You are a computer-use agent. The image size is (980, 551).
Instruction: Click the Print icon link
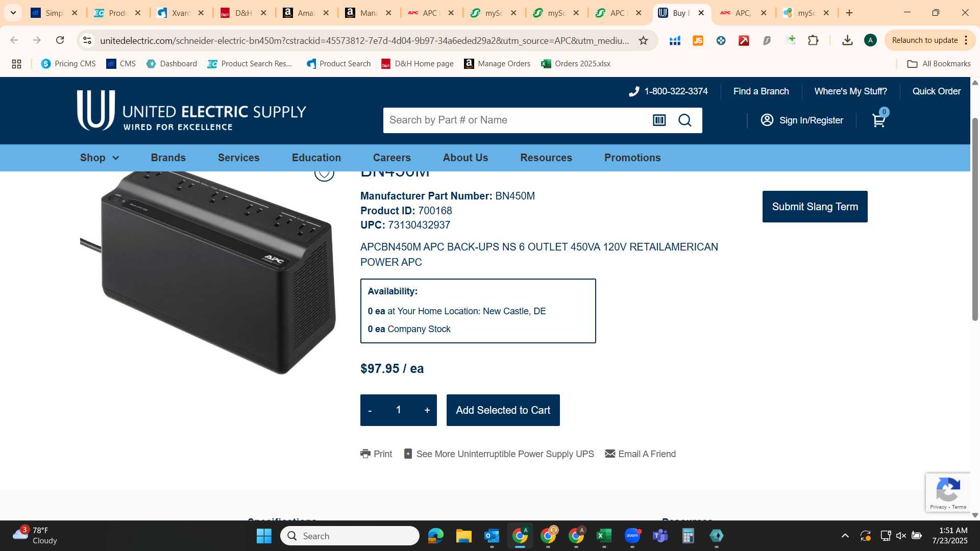[376, 454]
